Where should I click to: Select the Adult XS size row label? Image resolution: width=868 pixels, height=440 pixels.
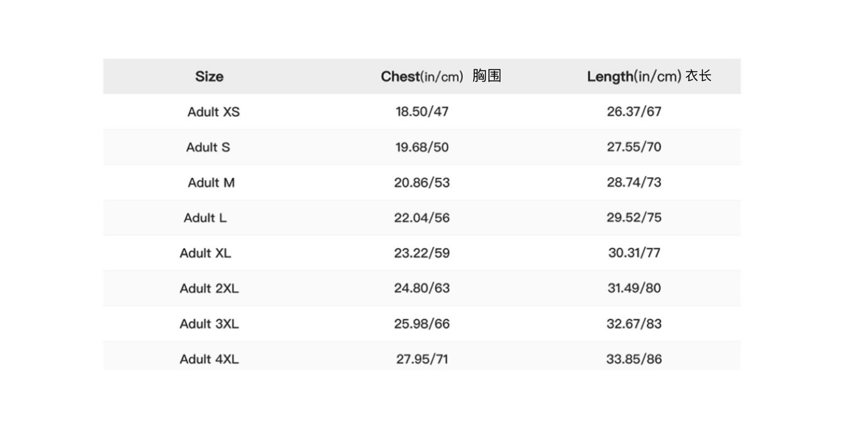[x=214, y=112]
